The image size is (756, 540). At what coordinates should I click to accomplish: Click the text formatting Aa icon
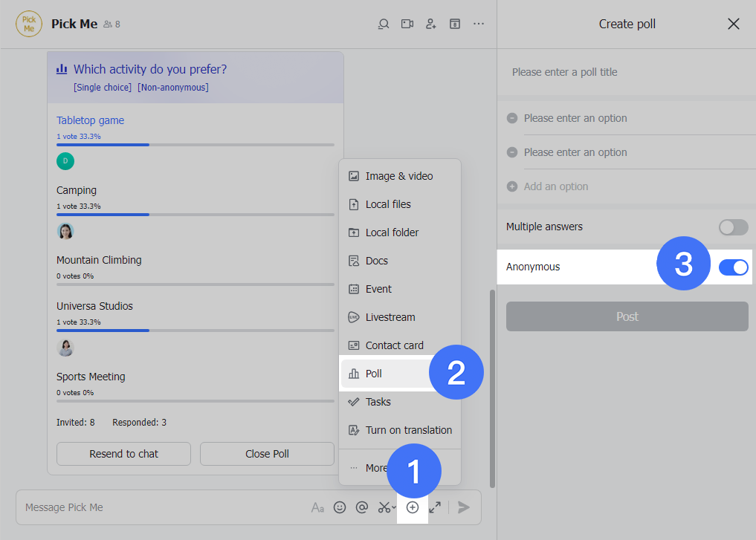pos(317,507)
